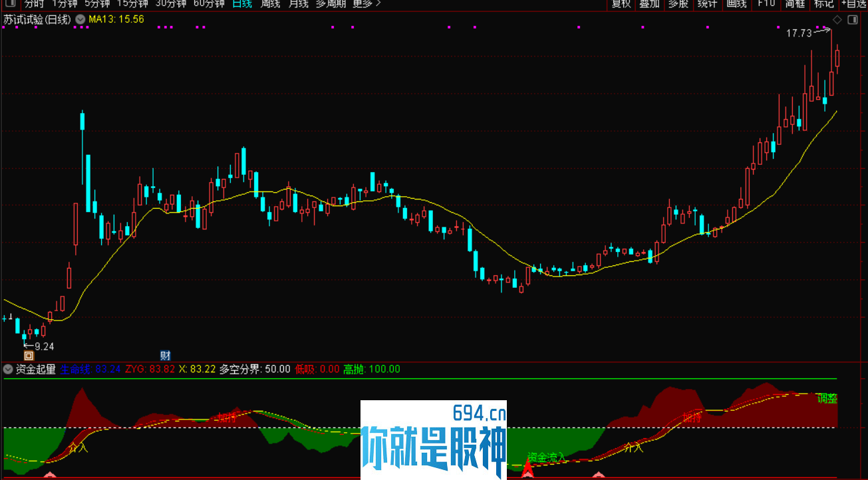Switch to the 周线 weekly chart

270,3
